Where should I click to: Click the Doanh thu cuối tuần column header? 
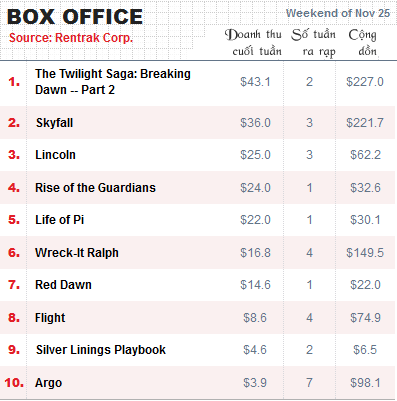click(253, 43)
